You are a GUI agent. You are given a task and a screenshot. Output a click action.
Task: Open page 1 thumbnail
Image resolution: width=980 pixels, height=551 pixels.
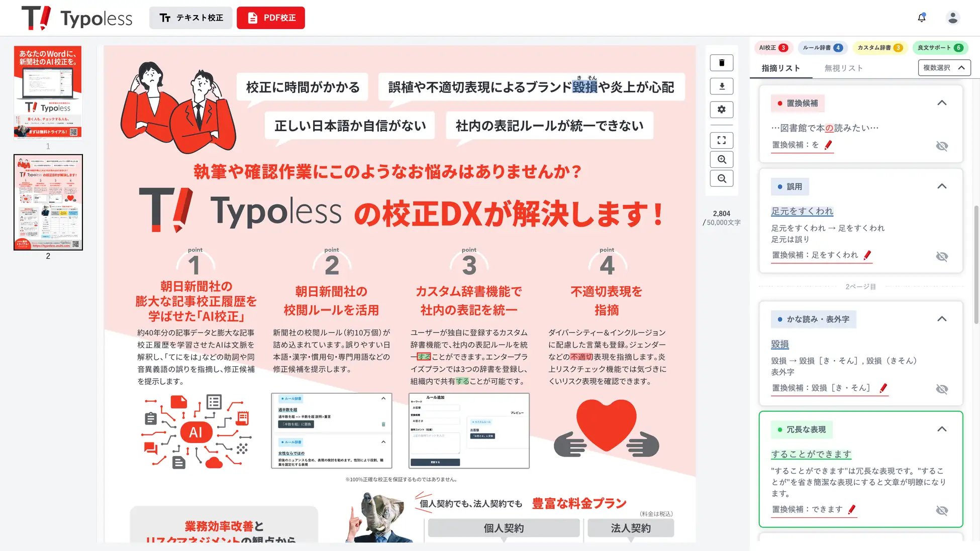[x=48, y=92]
